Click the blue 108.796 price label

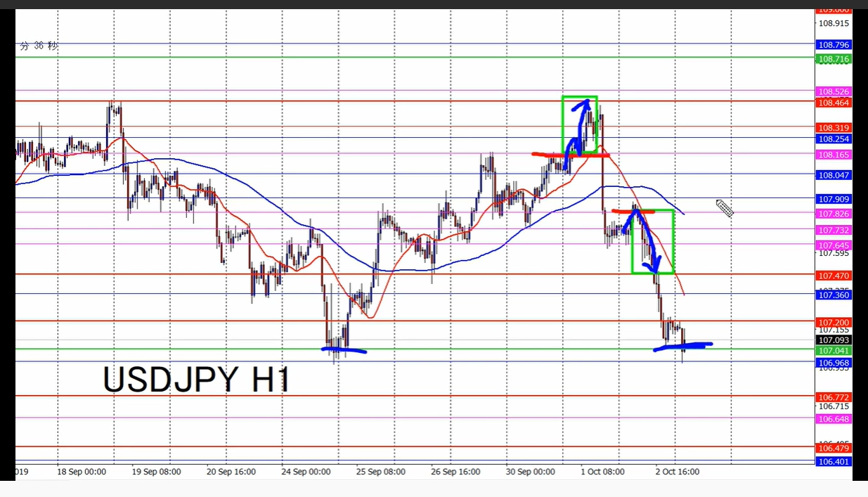point(833,44)
